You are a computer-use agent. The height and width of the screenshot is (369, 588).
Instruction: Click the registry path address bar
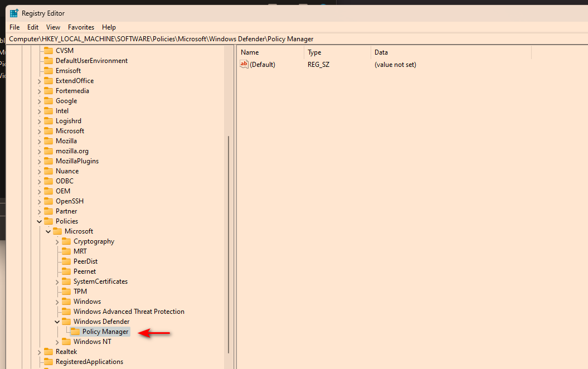point(297,39)
